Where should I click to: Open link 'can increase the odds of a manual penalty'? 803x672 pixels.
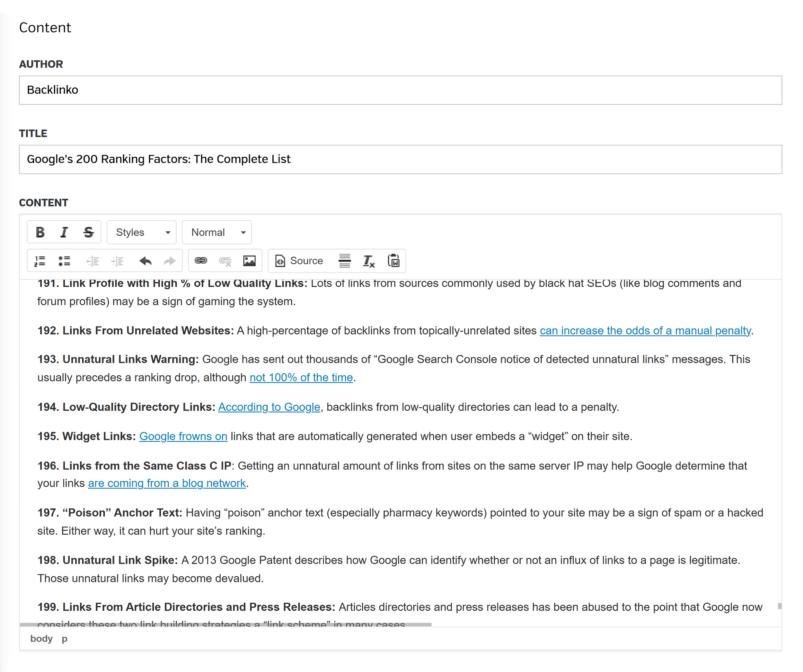click(x=645, y=330)
